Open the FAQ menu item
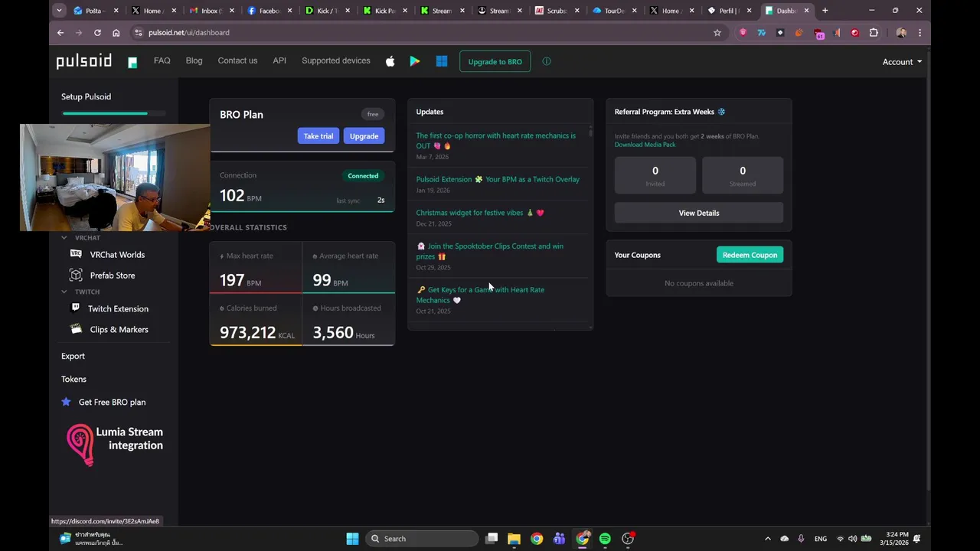This screenshot has width=980, height=551. coord(162,60)
